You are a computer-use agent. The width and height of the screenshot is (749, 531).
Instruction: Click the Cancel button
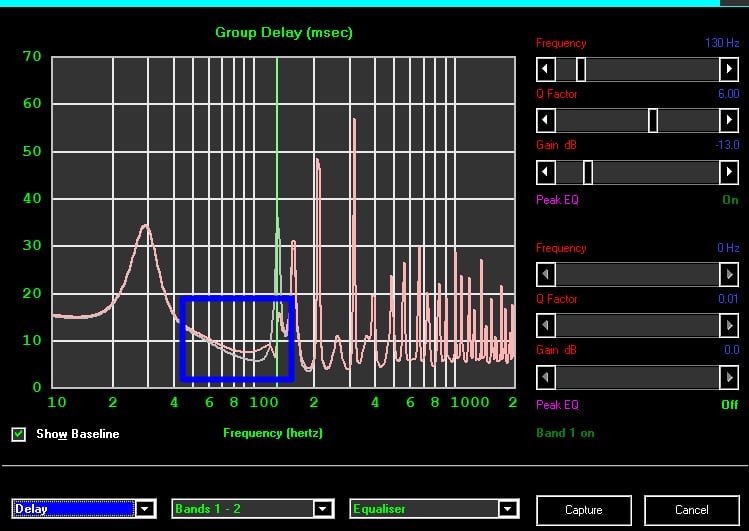(692, 510)
